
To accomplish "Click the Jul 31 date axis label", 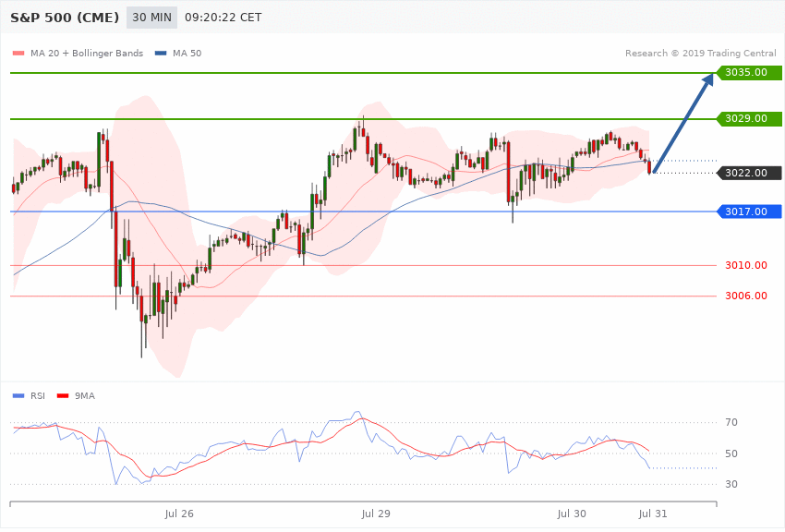I will pyautogui.click(x=653, y=514).
